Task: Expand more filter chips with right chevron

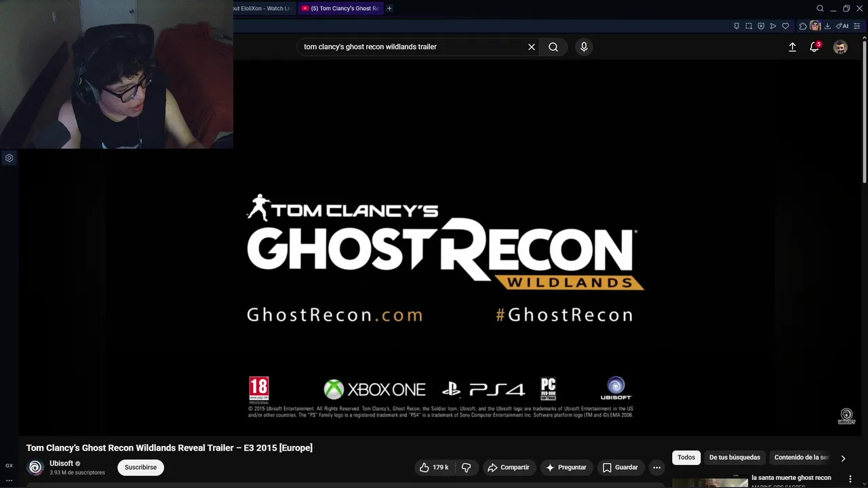Action: coord(843,458)
